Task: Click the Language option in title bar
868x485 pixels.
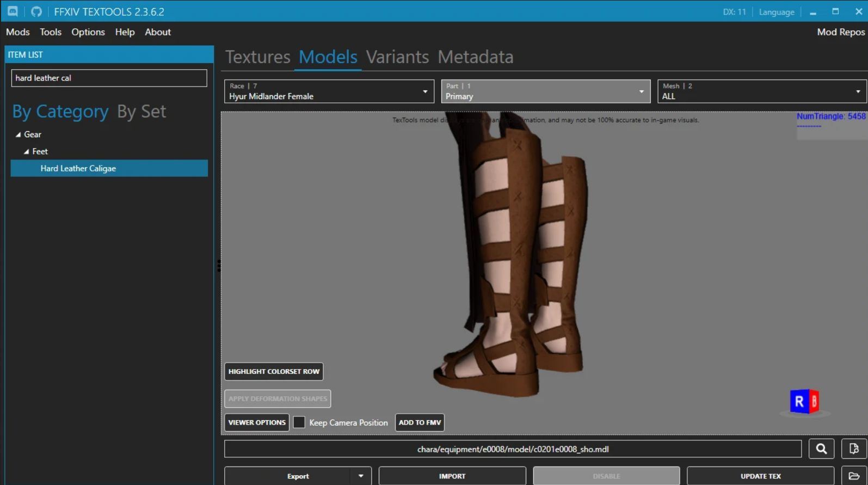Action: click(x=777, y=12)
